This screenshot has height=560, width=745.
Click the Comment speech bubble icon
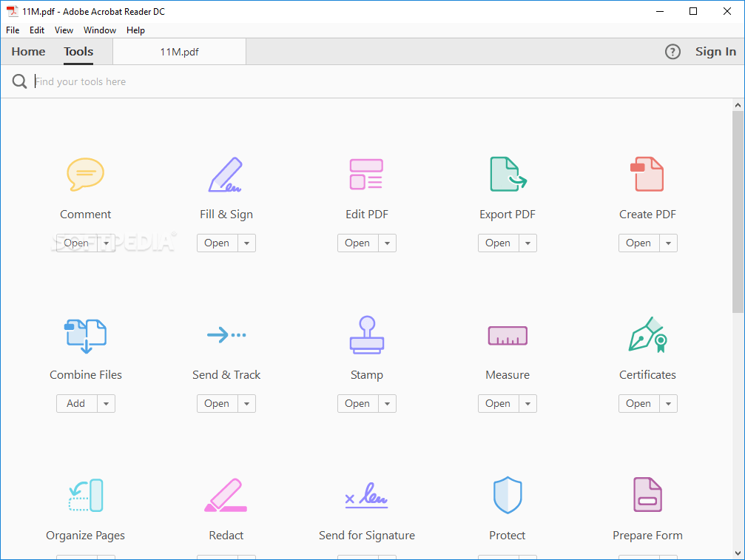(86, 175)
